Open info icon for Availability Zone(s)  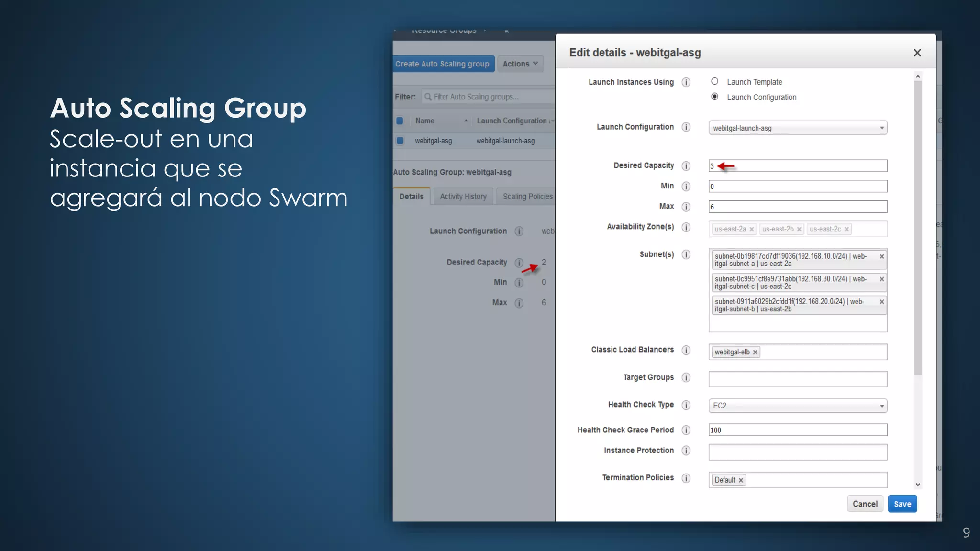686,227
